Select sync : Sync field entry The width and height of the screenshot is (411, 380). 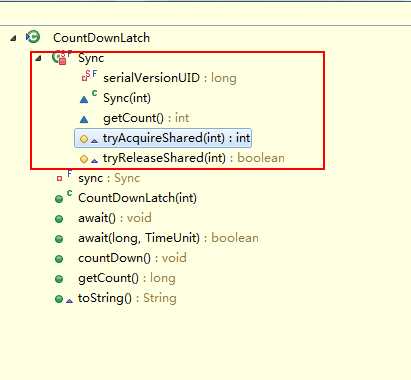click(x=109, y=178)
